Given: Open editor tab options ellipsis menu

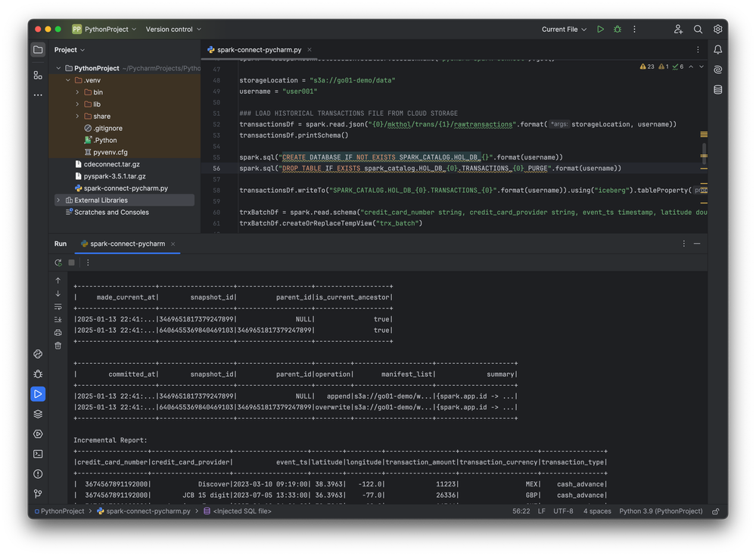Looking at the screenshot, I should click(x=698, y=50).
